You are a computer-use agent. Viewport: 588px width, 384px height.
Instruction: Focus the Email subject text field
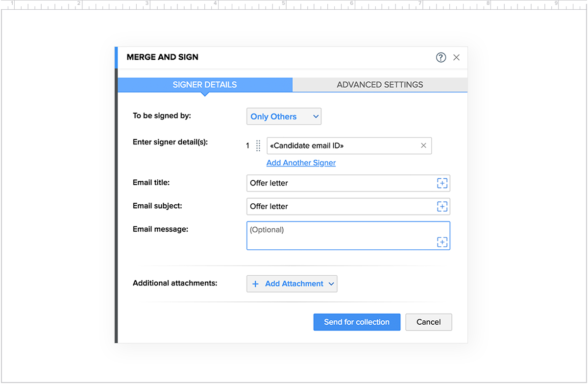[338, 206]
